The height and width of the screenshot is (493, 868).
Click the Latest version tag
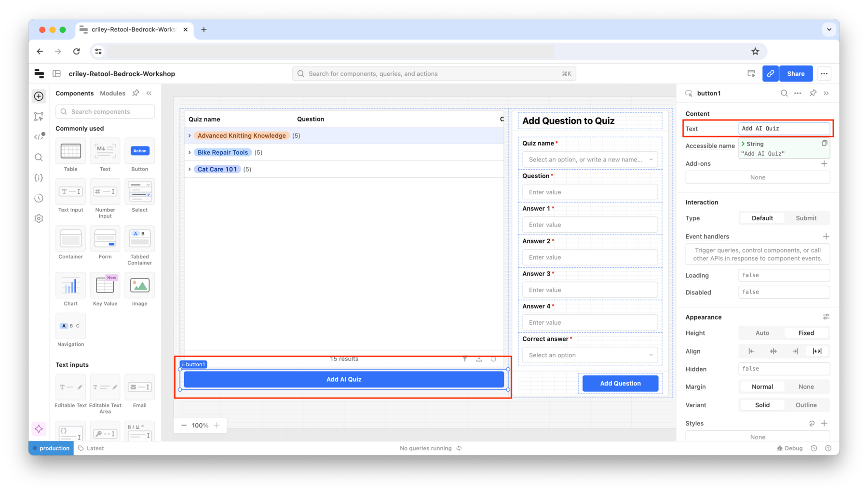click(91, 448)
